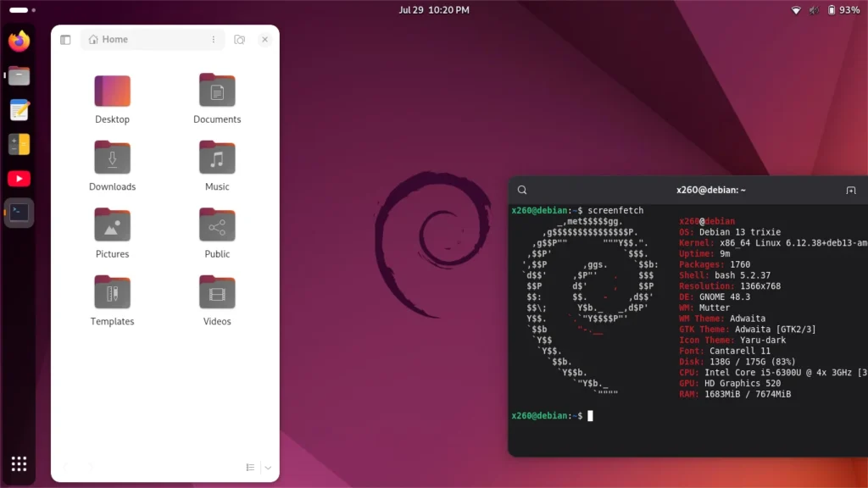Open the Files window options menu
868x488 pixels.
tap(214, 39)
